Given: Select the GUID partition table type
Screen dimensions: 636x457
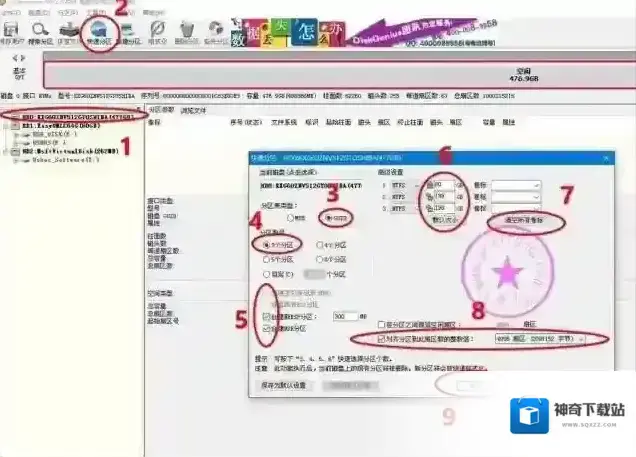Looking at the screenshot, I should tap(322, 215).
